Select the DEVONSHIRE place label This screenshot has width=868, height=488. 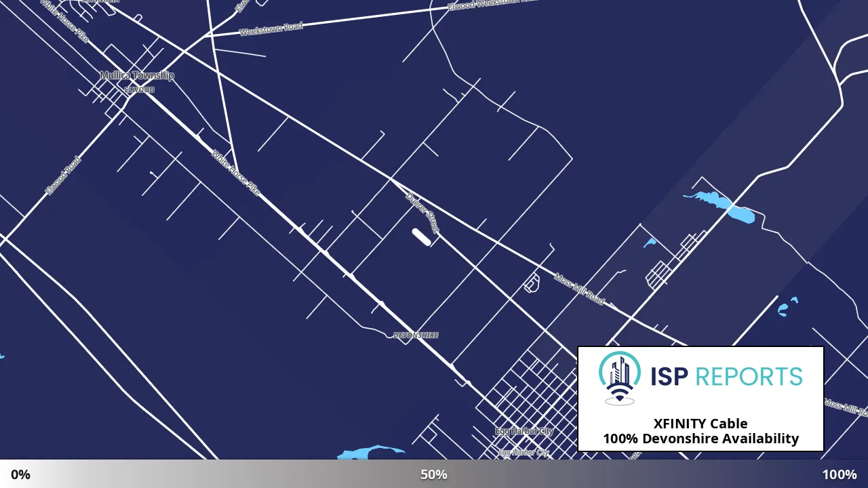[x=416, y=335]
